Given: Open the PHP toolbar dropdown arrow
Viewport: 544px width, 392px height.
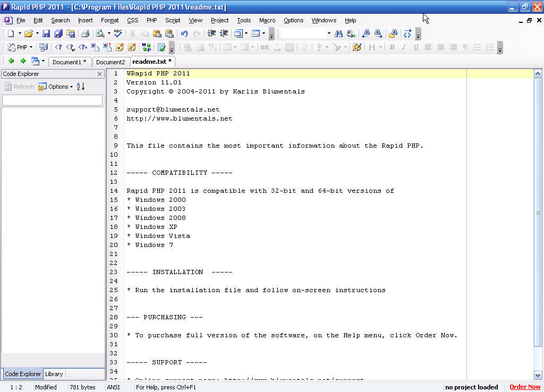Looking at the screenshot, I should pyautogui.click(x=31, y=47).
